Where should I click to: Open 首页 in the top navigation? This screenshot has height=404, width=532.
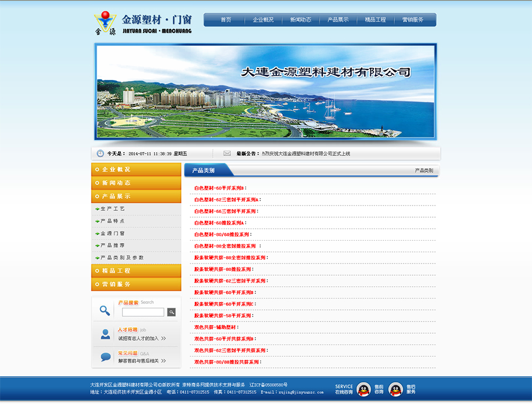point(226,20)
